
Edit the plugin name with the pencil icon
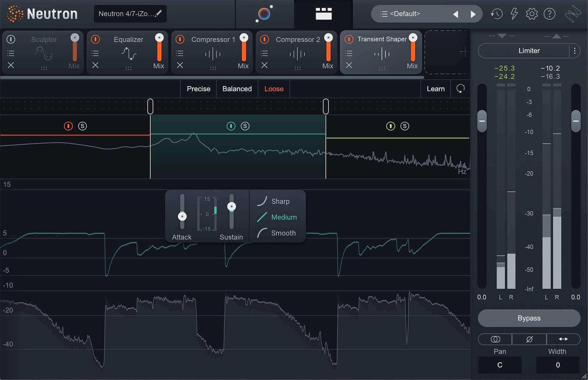159,13
